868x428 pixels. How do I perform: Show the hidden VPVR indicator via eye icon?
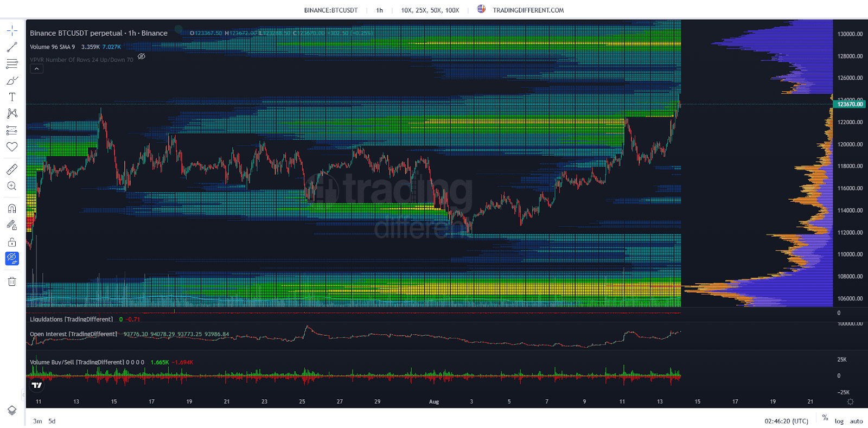point(142,56)
